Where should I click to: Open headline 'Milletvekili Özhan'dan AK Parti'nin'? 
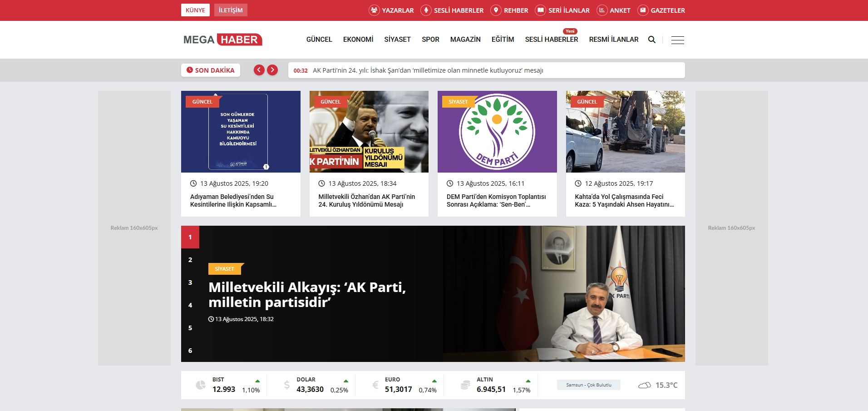pyautogui.click(x=367, y=201)
